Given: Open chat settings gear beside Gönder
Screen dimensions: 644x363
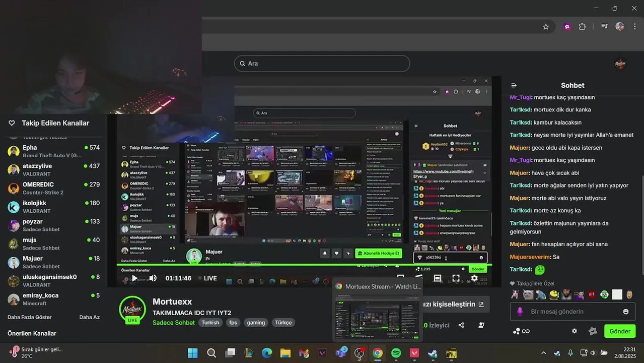Looking at the screenshot, I should (575, 331).
